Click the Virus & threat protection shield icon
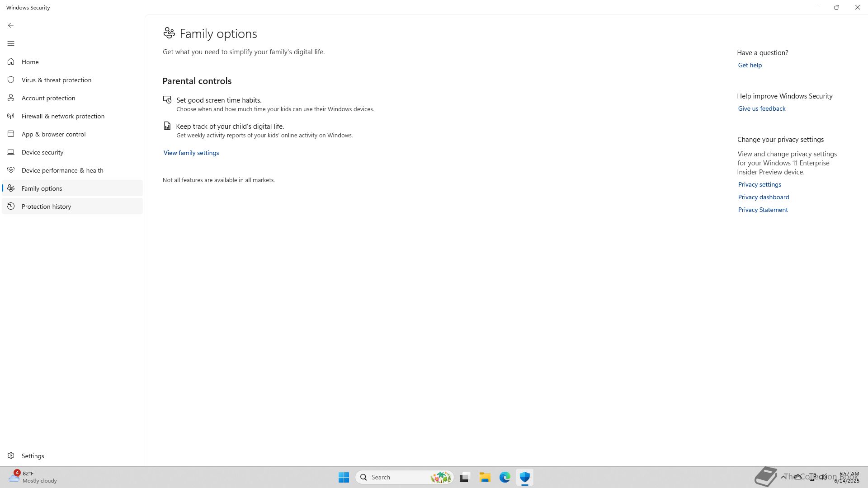This screenshot has width=868, height=488. tap(11, 80)
